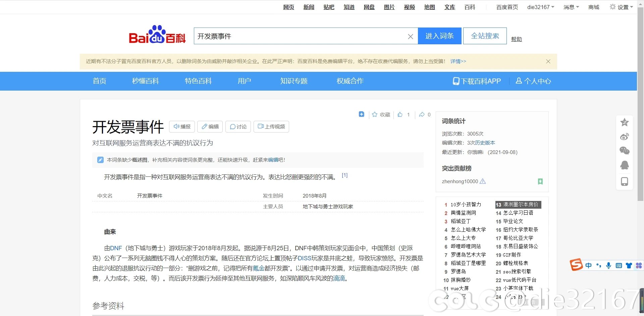Screen dimensions: 644x316
Task: Click the warning triangle beside zhenhong10000
Action: click(x=483, y=181)
